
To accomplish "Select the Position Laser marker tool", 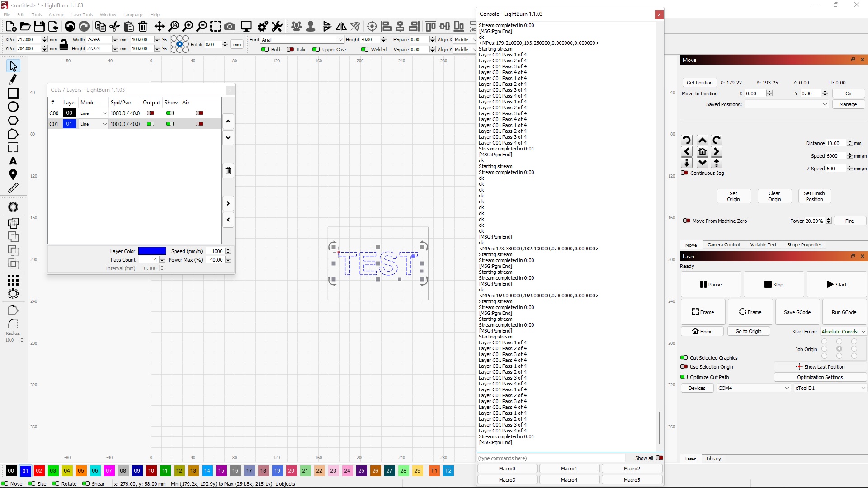I will point(13,174).
